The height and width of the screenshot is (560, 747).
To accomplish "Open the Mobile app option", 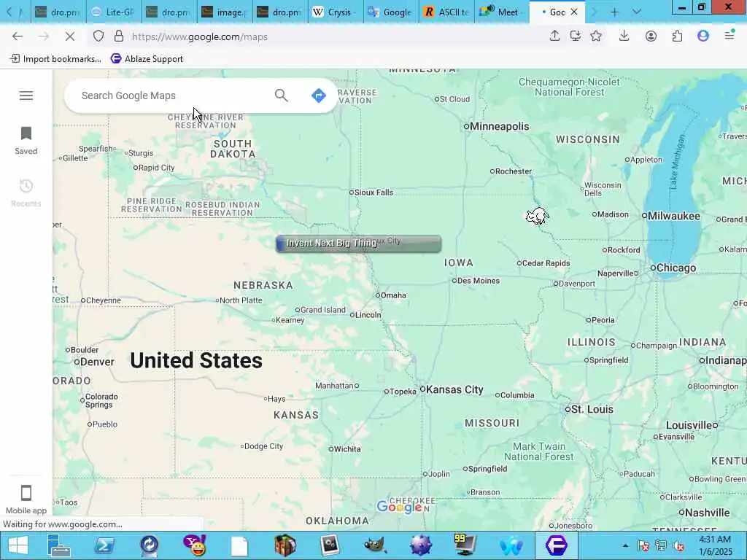I will coord(26,499).
